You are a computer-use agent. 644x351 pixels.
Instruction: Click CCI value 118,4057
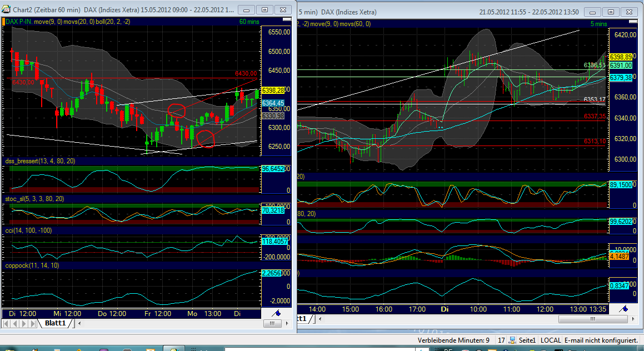(274, 242)
